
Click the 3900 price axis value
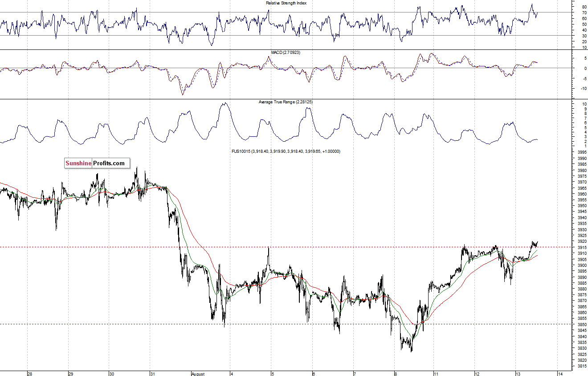pyautogui.click(x=581, y=265)
